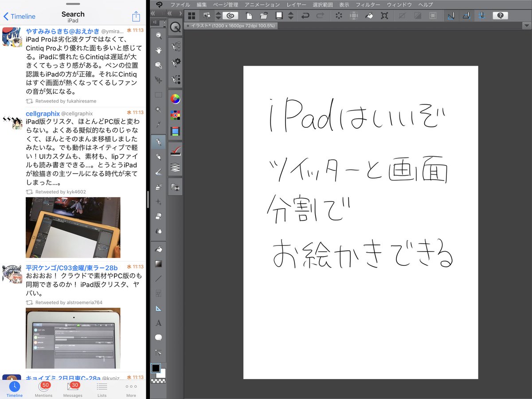Clear the selection in command bar
The width and height of the screenshot is (532, 399).
[339, 16]
